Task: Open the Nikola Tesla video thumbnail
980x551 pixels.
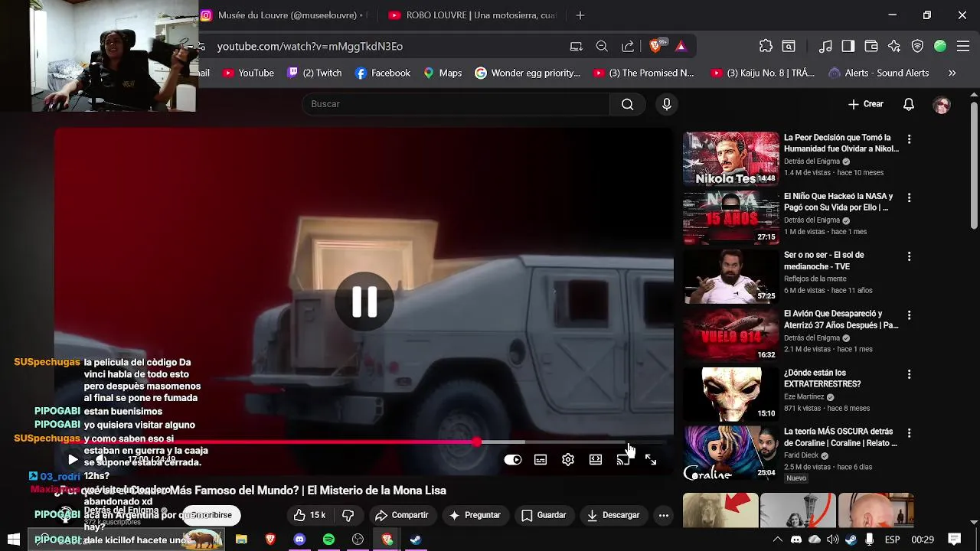Action: click(731, 158)
